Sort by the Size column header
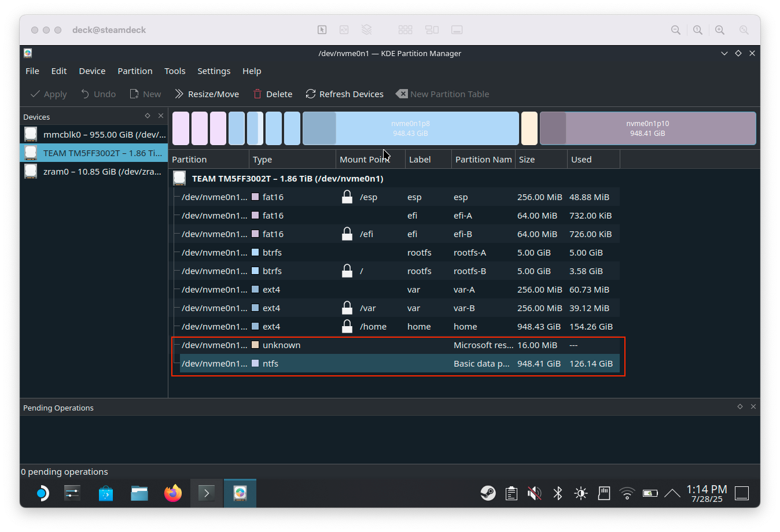The image size is (780, 532). coord(541,160)
